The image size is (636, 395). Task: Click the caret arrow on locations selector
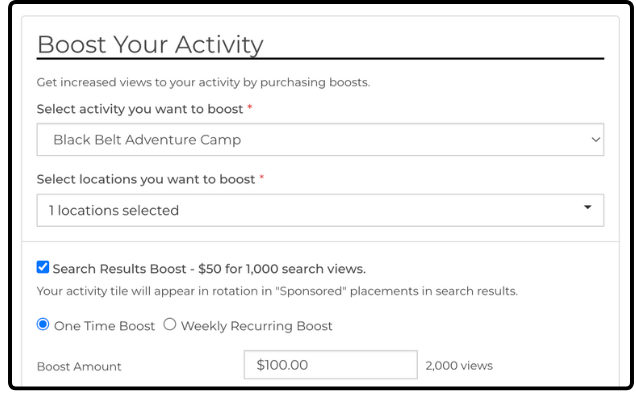587,207
